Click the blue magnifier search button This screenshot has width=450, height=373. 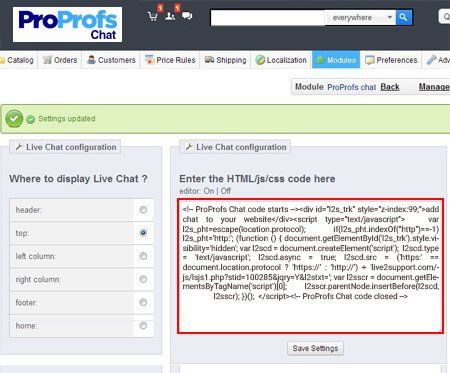click(x=404, y=17)
